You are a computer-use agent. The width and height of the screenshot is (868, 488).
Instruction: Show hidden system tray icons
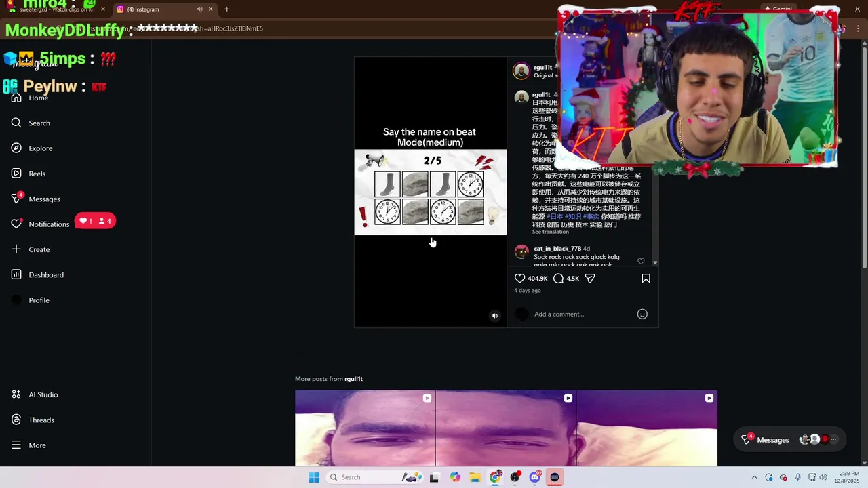pyautogui.click(x=754, y=477)
